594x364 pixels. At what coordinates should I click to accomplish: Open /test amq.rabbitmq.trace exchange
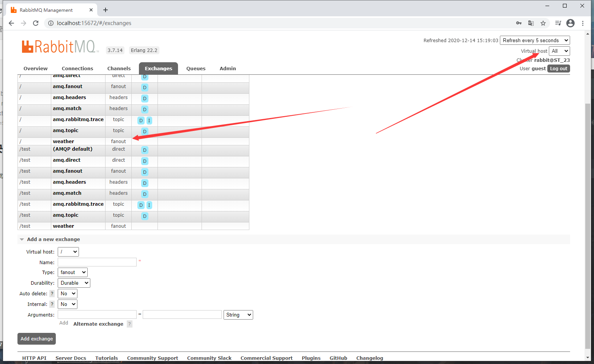[x=78, y=204]
